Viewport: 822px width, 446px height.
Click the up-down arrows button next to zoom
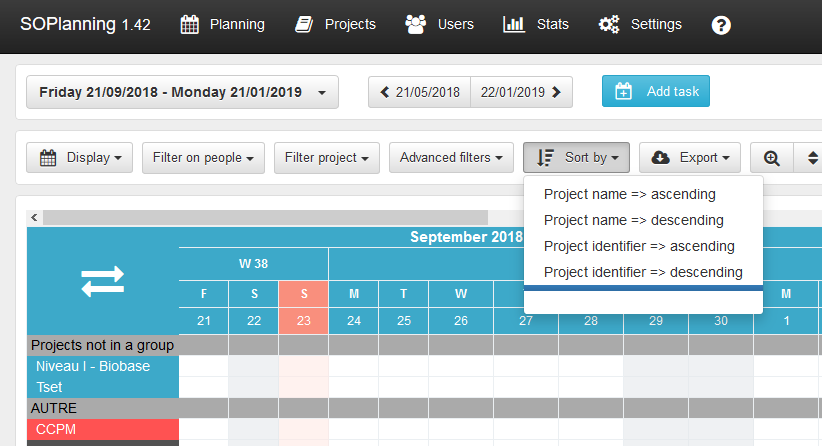tap(811, 158)
